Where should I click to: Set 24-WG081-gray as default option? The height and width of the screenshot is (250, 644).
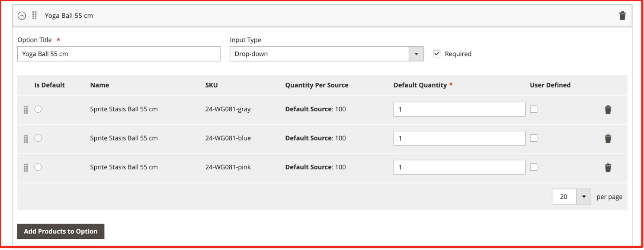tap(38, 109)
